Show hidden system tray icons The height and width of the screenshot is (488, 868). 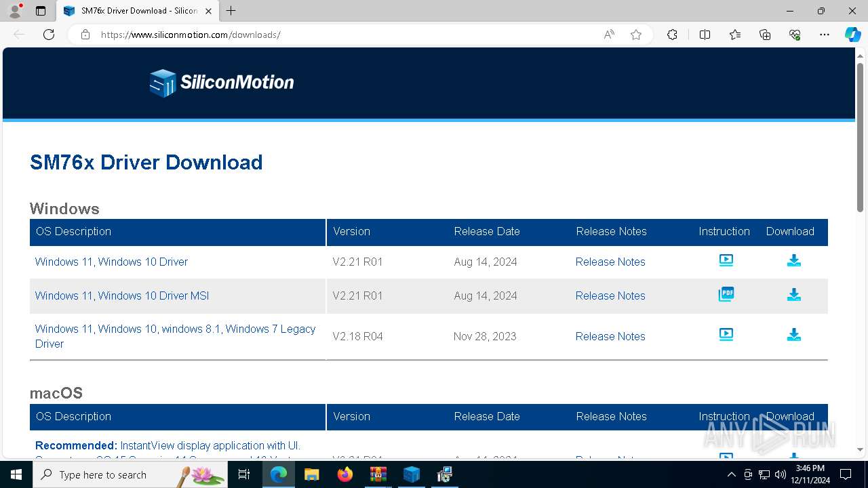pyautogui.click(x=731, y=474)
